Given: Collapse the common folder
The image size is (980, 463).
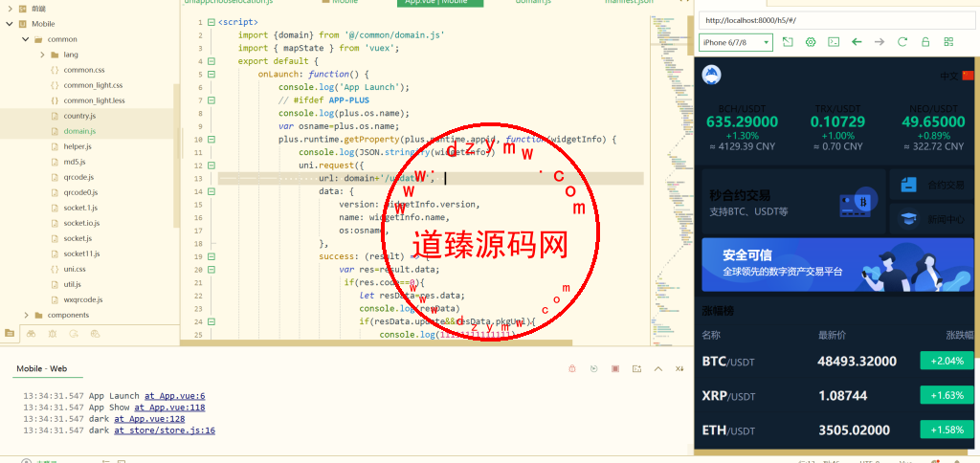Looking at the screenshot, I should coord(26,39).
